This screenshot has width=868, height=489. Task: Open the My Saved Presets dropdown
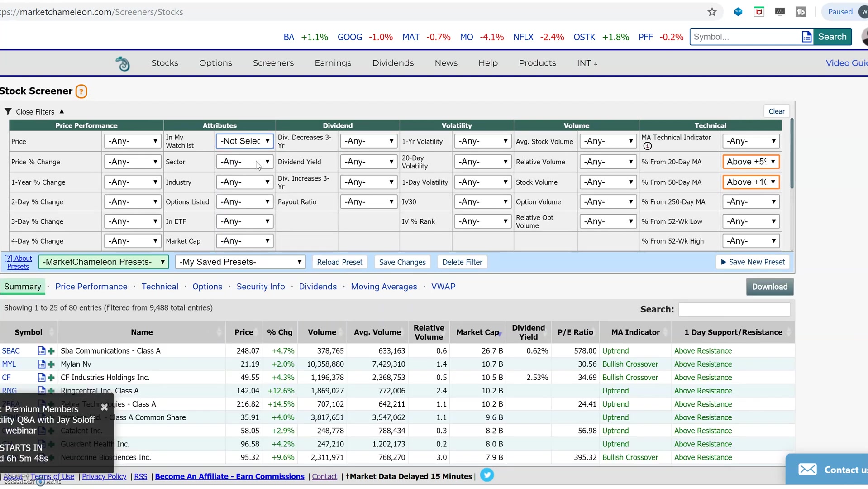click(x=240, y=262)
